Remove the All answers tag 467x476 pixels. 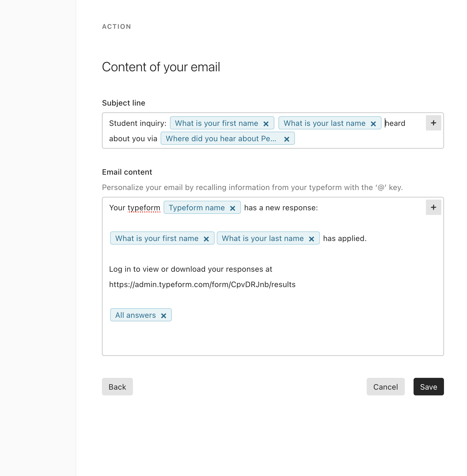pyautogui.click(x=164, y=316)
